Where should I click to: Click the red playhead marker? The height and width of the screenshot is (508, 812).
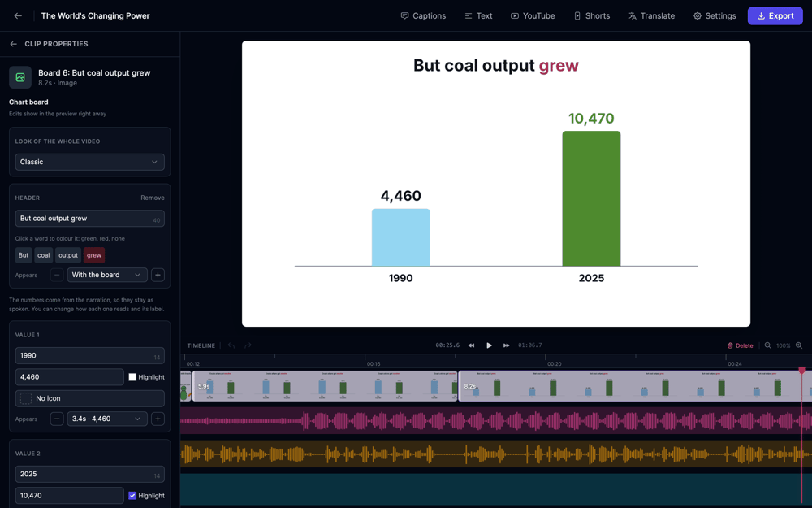pyautogui.click(x=801, y=370)
